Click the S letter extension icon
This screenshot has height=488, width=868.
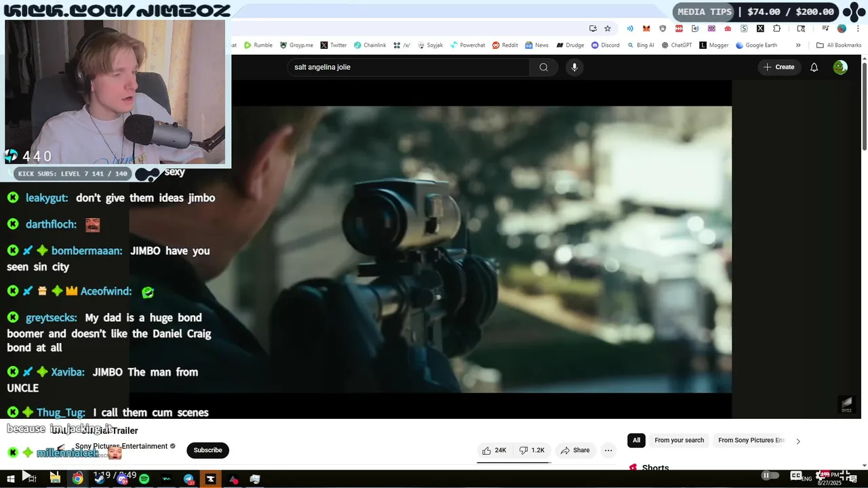[744, 28]
